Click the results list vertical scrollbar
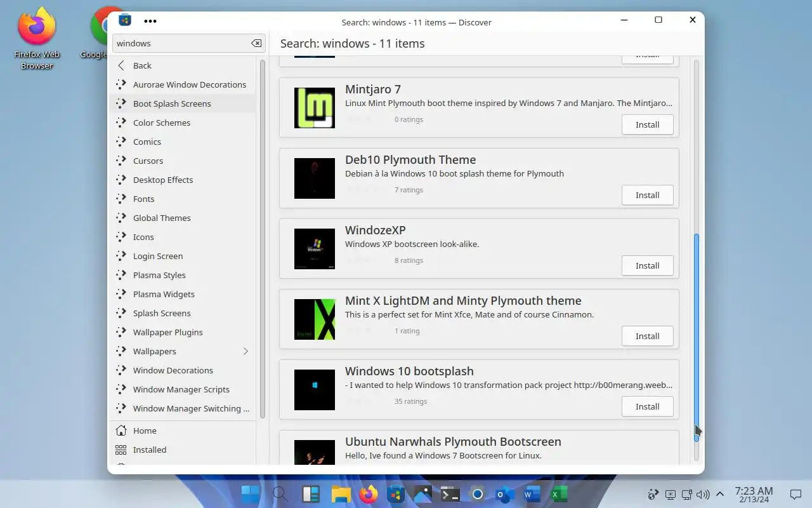Screen dimensions: 812x508 696,337
